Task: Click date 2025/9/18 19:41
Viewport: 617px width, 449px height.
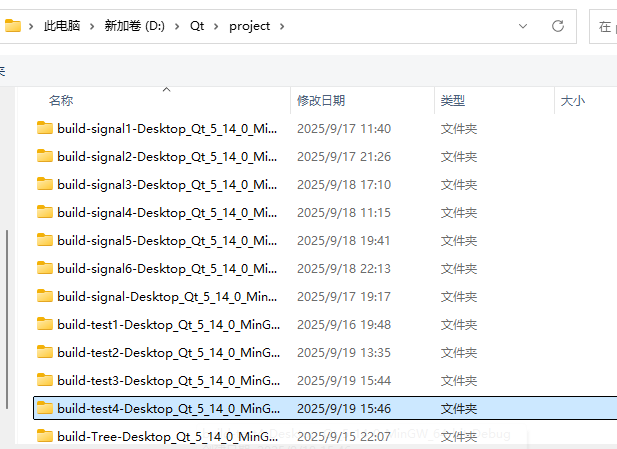Action: coord(344,240)
